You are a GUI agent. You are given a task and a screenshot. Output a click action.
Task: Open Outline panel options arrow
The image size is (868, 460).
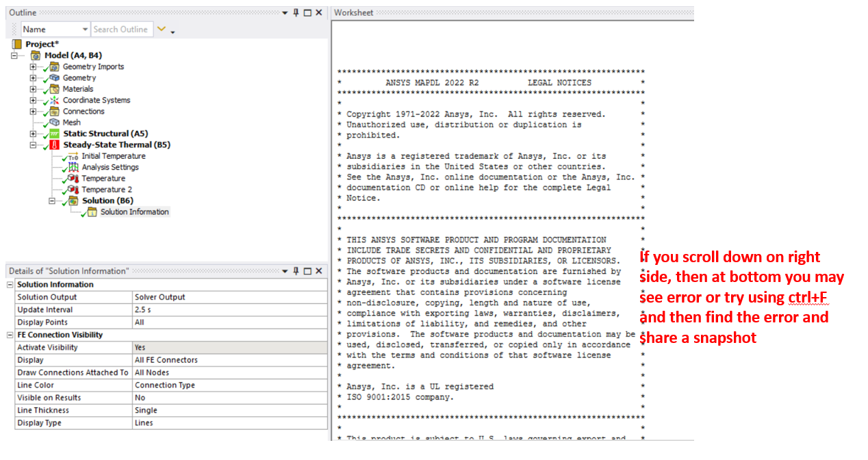285,13
